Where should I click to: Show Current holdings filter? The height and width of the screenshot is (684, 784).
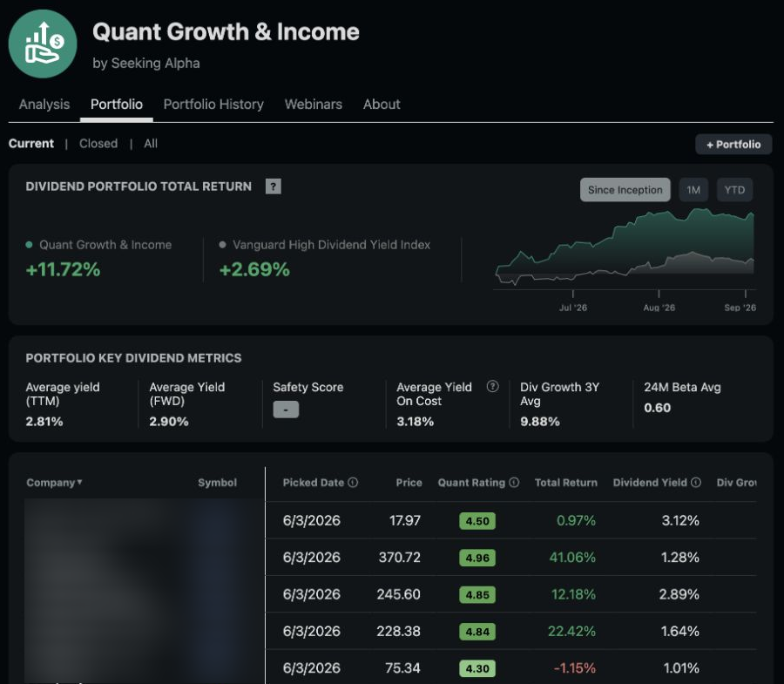click(31, 144)
